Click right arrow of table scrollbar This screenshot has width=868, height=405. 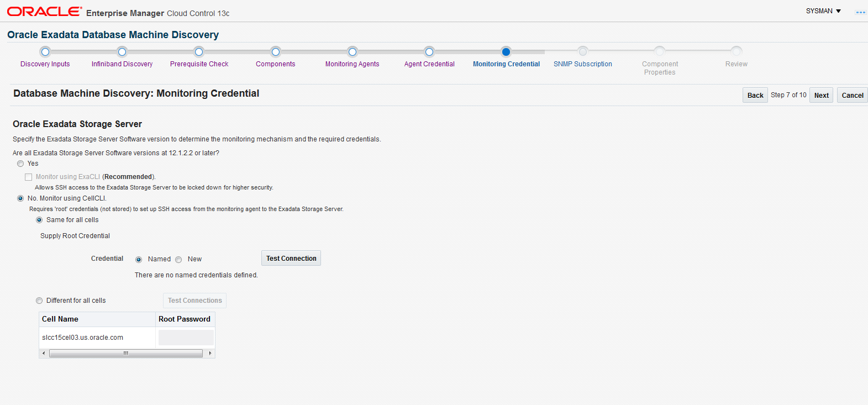210,353
